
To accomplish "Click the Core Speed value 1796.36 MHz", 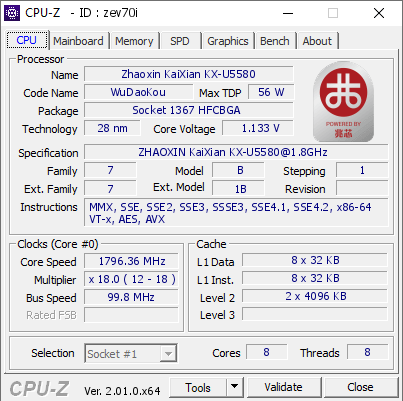I will 131,261.
